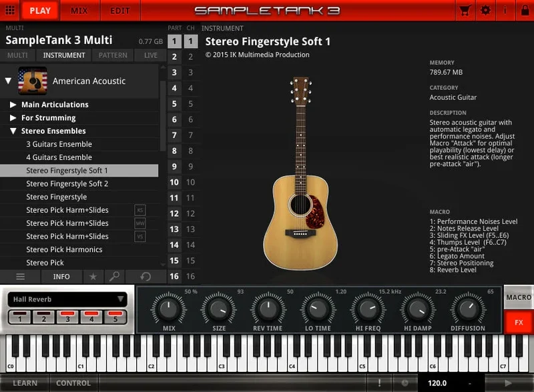534x392 pixels.
Task: Select Stereo Pick Harmonics
Action: tap(79, 249)
